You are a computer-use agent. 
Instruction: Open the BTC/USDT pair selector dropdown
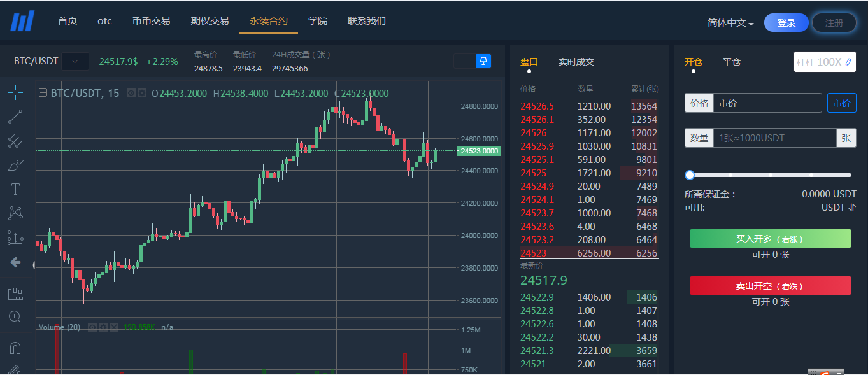pyautogui.click(x=75, y=61)
